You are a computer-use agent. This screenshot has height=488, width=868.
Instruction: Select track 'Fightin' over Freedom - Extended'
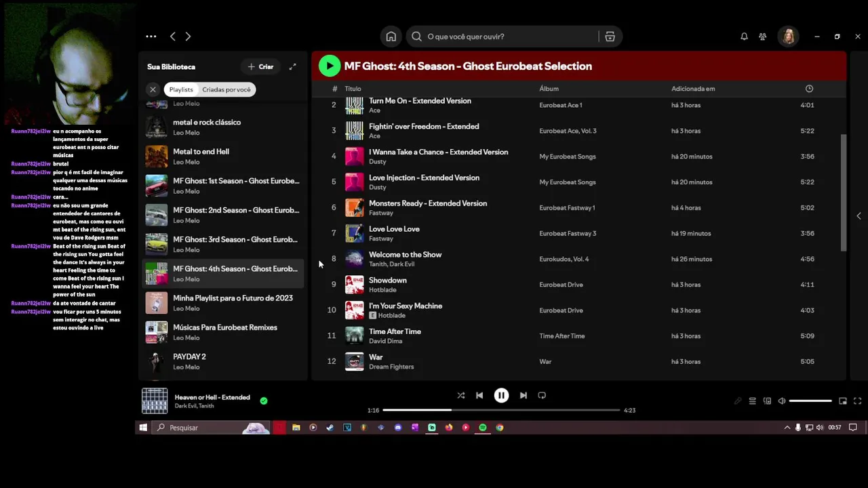point(424,127)
